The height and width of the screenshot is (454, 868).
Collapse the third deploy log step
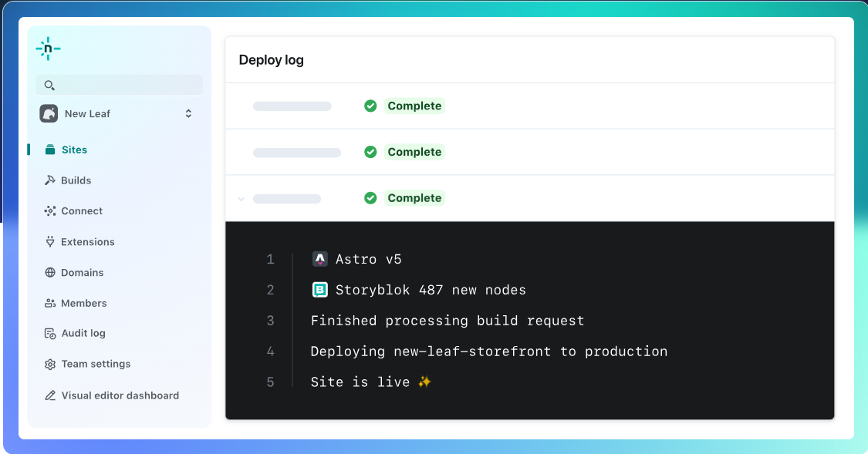coord(241,199)
